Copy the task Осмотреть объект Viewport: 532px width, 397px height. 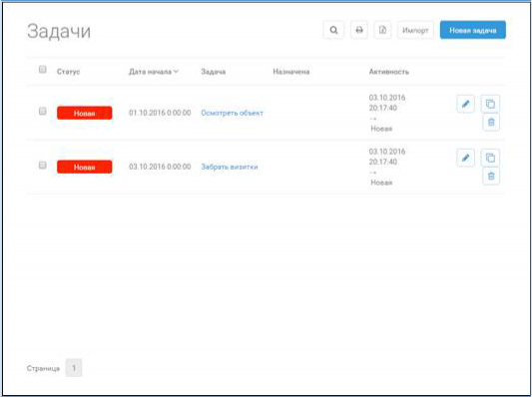(490, 104)
